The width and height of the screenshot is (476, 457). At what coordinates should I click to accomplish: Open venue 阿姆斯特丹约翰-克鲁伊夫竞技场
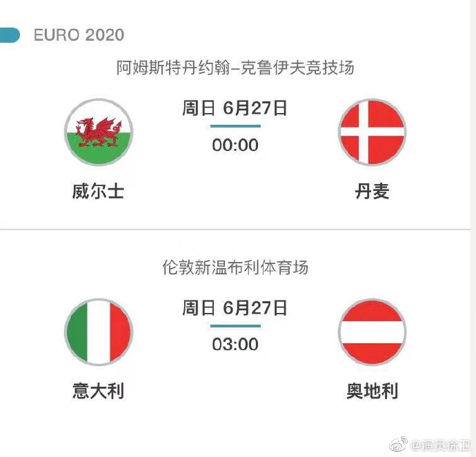point(235,68)
